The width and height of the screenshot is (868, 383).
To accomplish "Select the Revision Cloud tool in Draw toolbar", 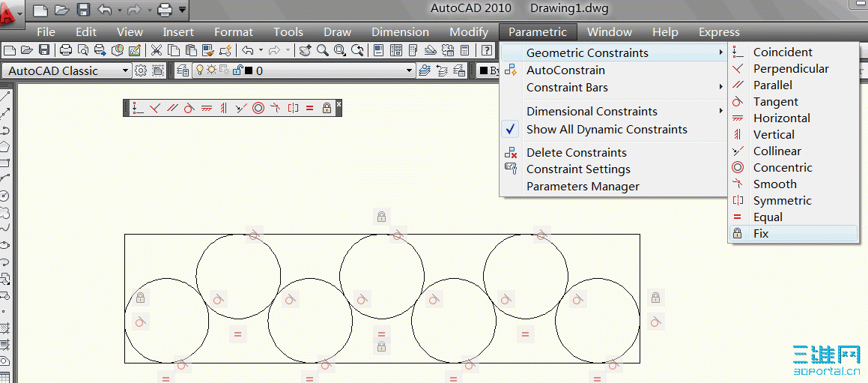I will (5, 211).
